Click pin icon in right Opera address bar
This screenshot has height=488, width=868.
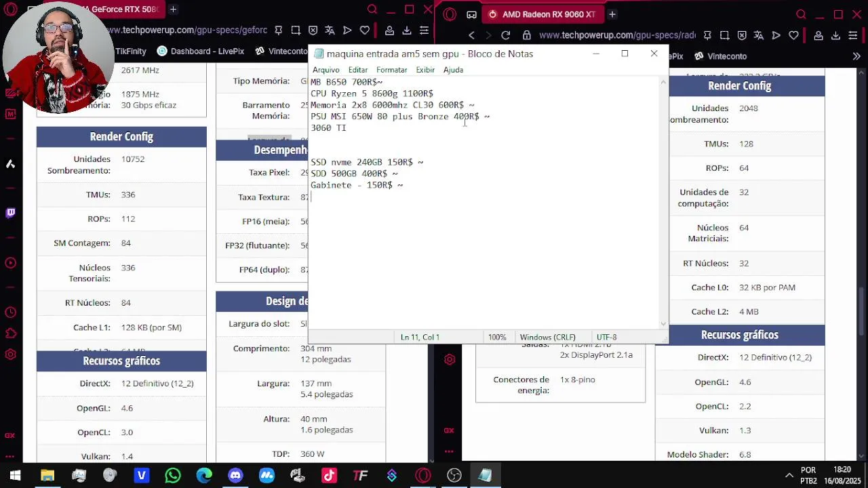pos(707,35)
